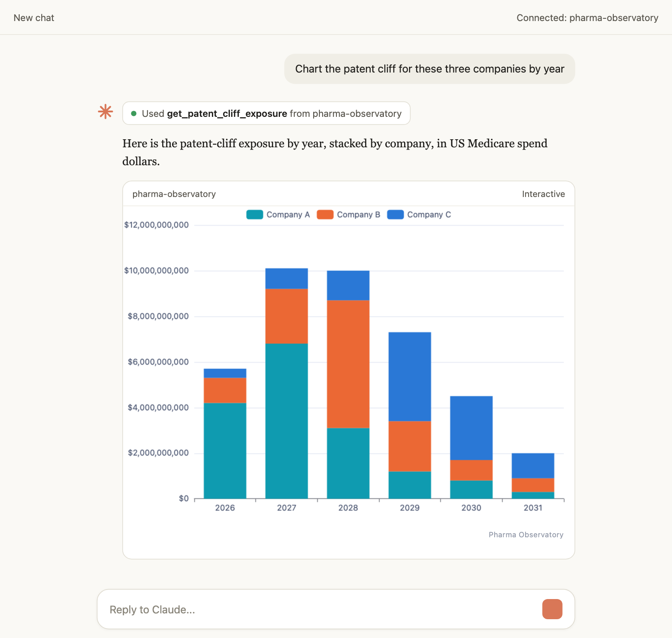Click the 2030 Company C blue bar segment
The height and width of the screenshot is (638, 672).
click(471, 428)
